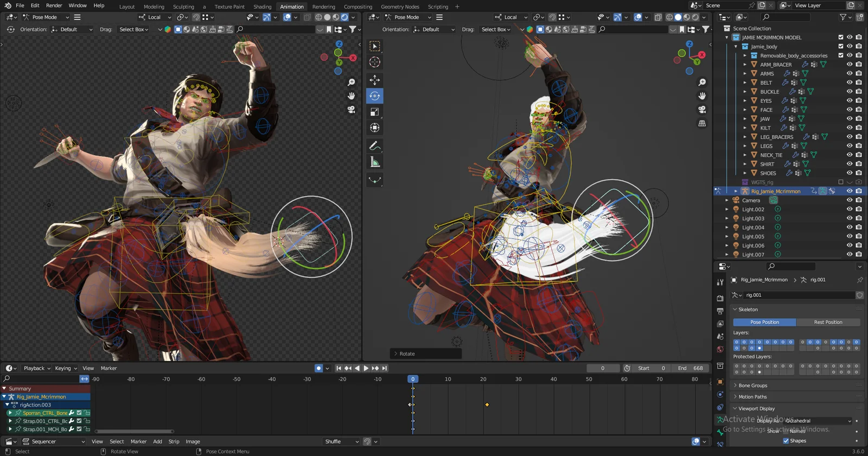The height and width of the screenshot is (456, 868).
Task: Pin the properties editor context
Action: click(x=860, y=280)
